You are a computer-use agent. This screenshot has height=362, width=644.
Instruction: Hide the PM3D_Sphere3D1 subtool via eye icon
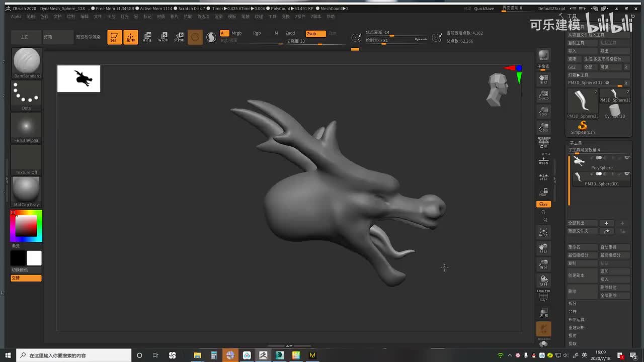[627, 174]
